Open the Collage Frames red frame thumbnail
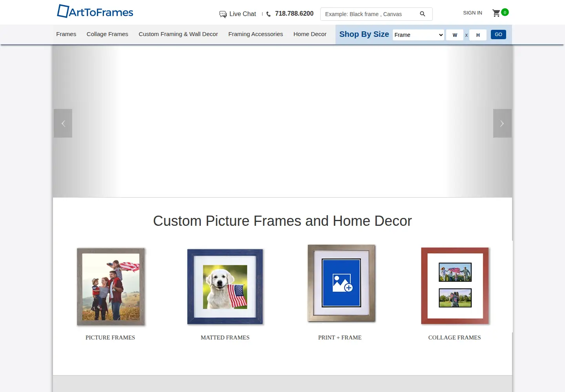Image resolution: width=565 pixels, height=392 pixels. [455, 286]
